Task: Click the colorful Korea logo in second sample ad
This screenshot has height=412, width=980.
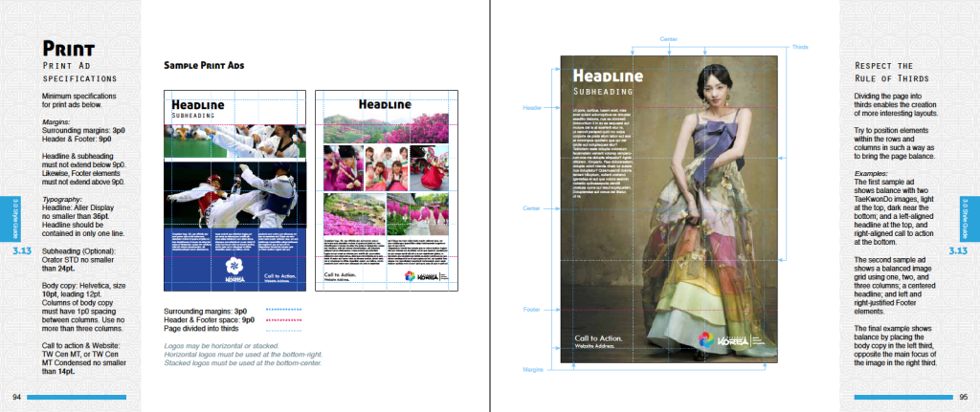Action: 426,275
